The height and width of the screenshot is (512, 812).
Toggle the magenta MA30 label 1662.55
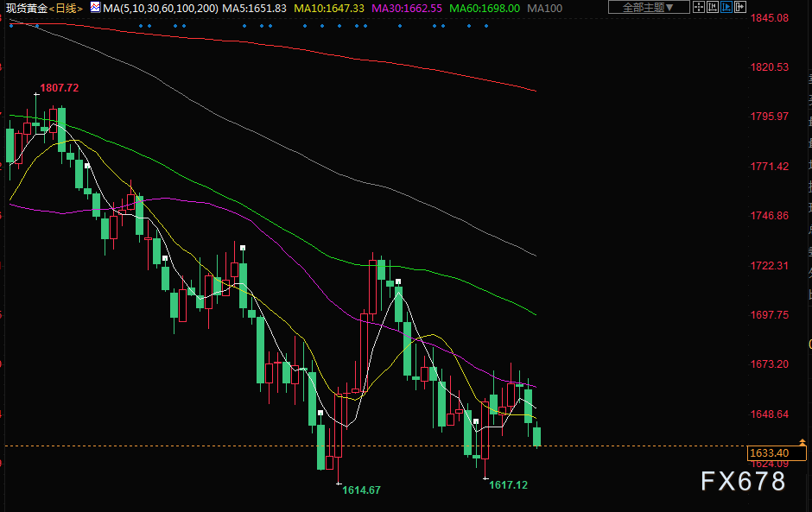(x=406, y=8)
